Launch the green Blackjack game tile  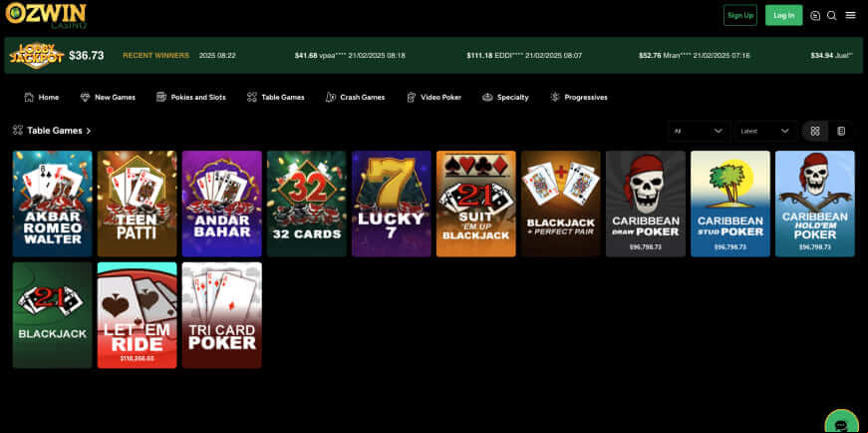pos(53,315)
